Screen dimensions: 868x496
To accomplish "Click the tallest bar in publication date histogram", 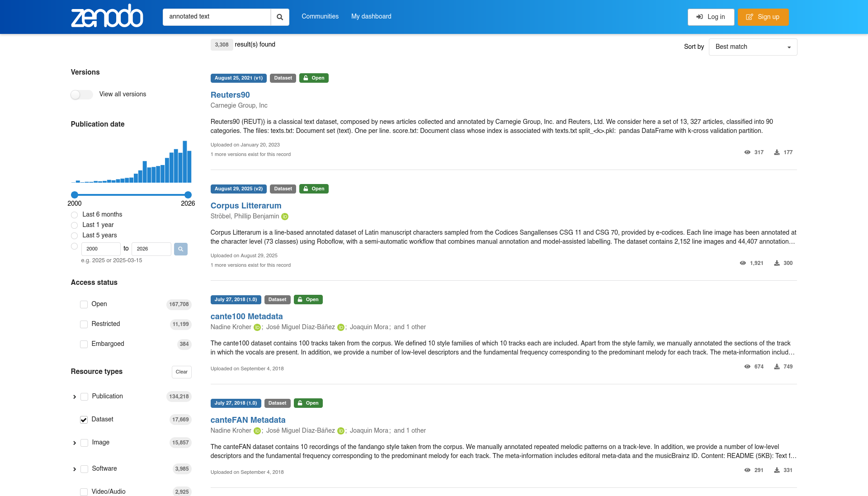I will 185,162.
